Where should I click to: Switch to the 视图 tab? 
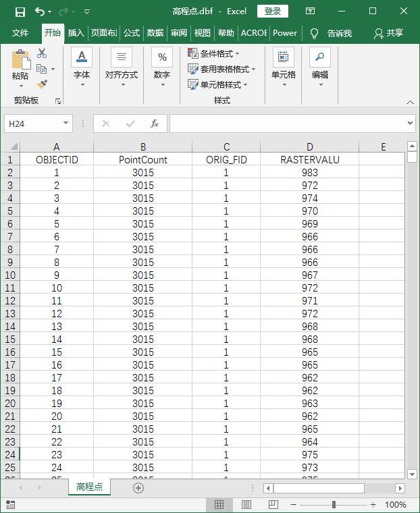click(x=203, y=32)
